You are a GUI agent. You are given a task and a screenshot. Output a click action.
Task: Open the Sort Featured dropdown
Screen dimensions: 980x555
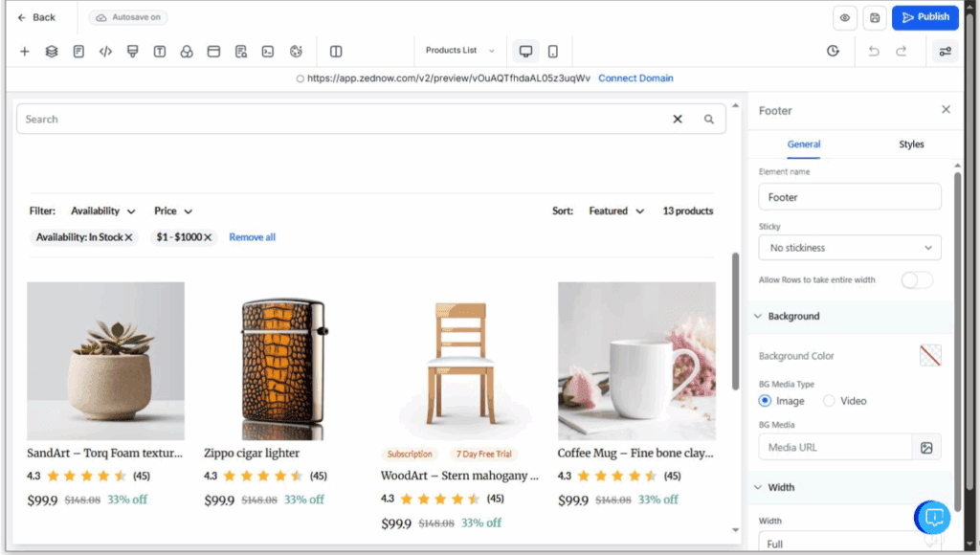[x=615, y=211]
